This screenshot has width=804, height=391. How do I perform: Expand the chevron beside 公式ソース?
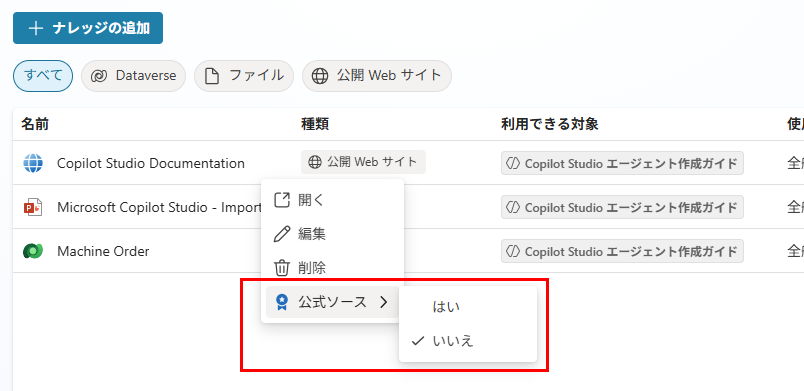pyautogui.click(x=384, y=302)
